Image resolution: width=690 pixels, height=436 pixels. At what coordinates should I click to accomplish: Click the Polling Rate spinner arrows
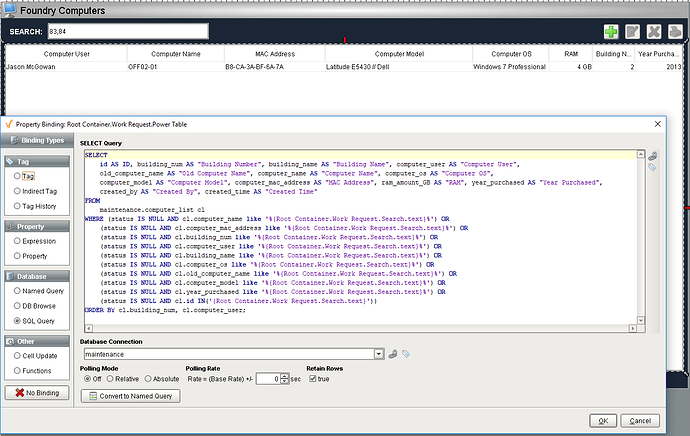[x=285, y=379]
